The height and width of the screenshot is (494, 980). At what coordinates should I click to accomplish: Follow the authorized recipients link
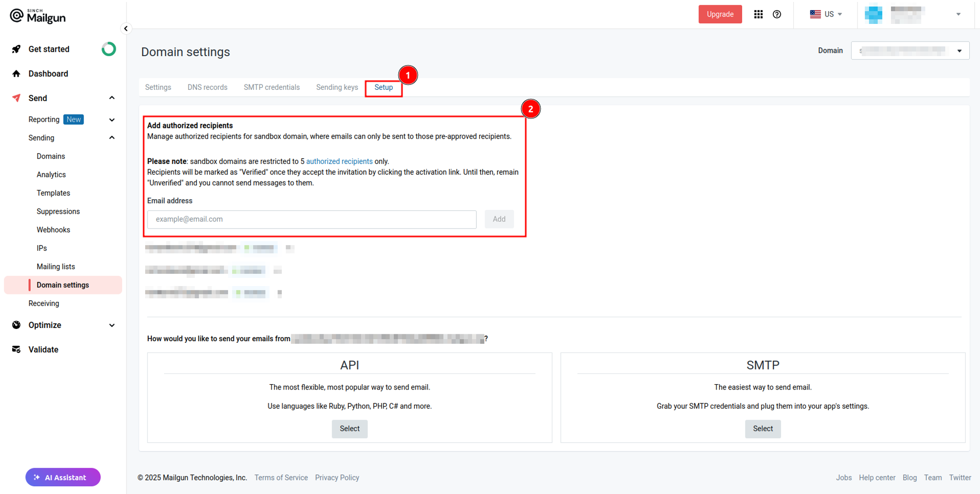[339, 162]
